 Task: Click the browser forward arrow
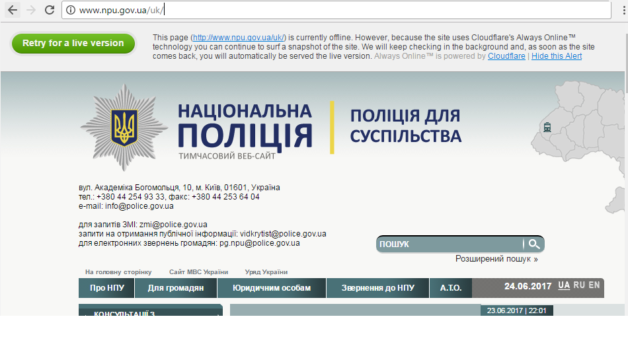tap(30, 10)
